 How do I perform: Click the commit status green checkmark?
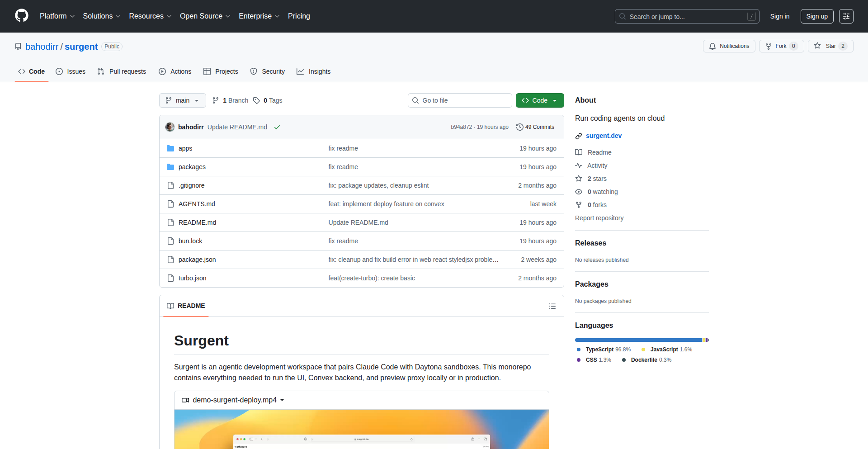[x=277, y=128]
